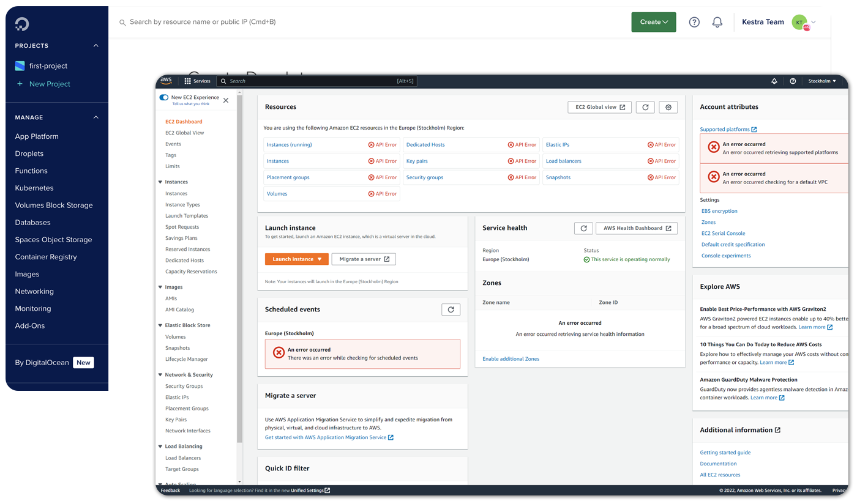
Task: Open AMI Catalog in AWS sidebar
Action: pos(179,309)
